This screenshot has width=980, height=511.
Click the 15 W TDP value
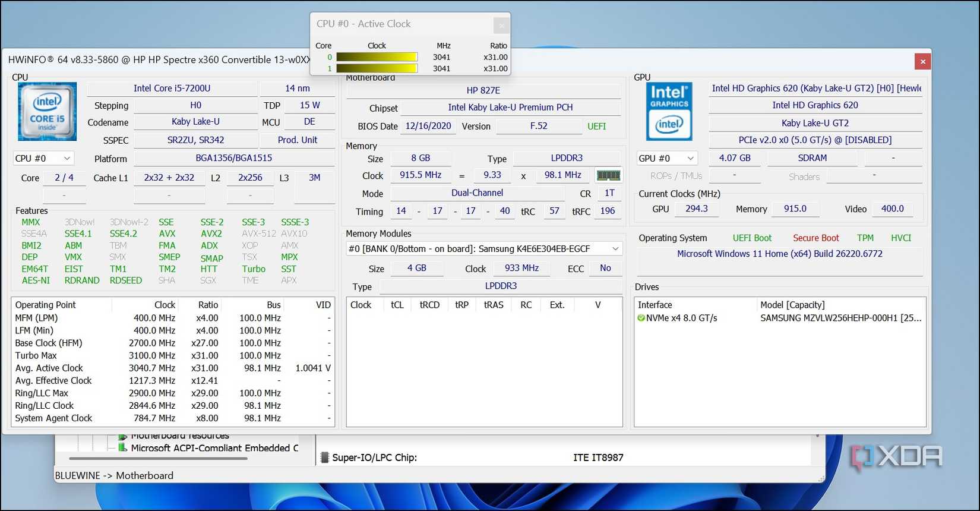[x=309, y=105]
